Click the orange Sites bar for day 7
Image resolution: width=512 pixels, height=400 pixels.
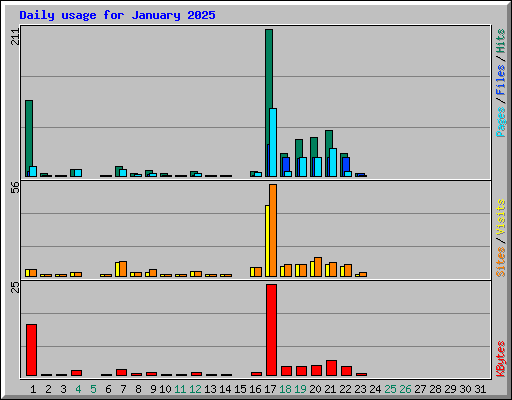pos(123,269)
